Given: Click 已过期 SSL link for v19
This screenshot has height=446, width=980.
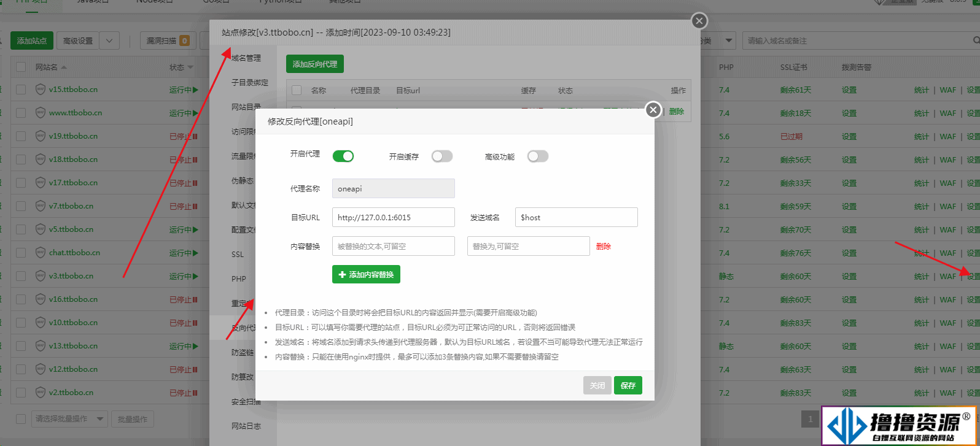Looking at the screenshot, I should click(791, 136).
